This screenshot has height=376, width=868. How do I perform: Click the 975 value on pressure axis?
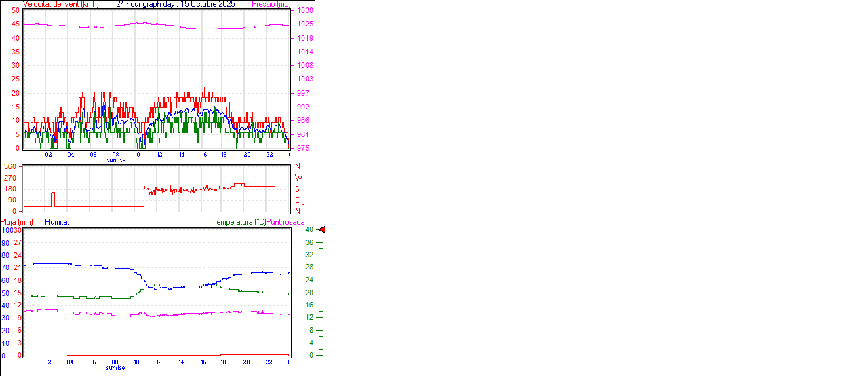tap(305, 148)
